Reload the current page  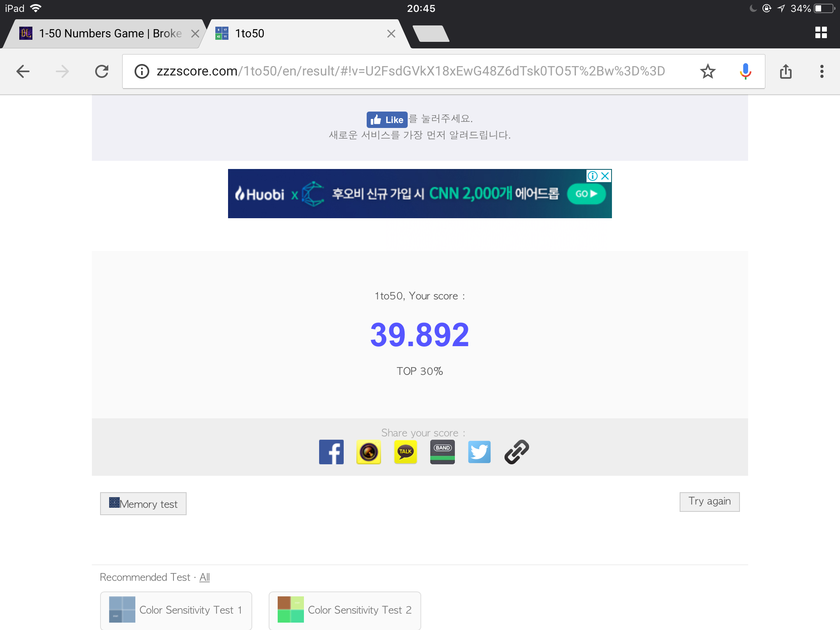(102, 71)
